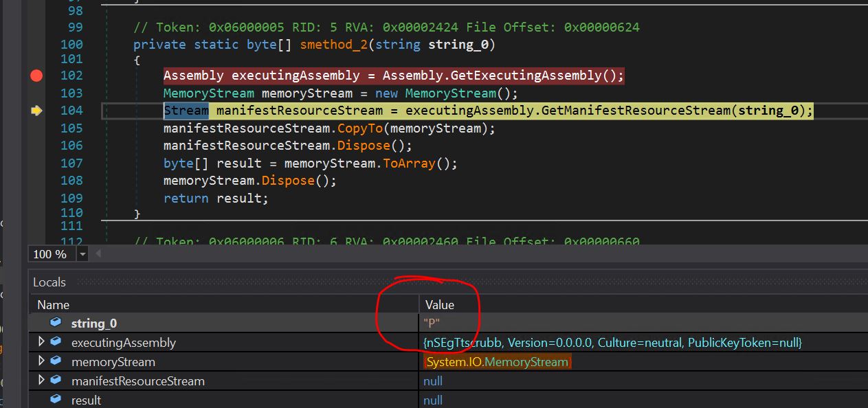Viewport: 868px width, 408px height.
Task: Click the manifestResourceStream variable cube icon
Action: click(56, 381)
